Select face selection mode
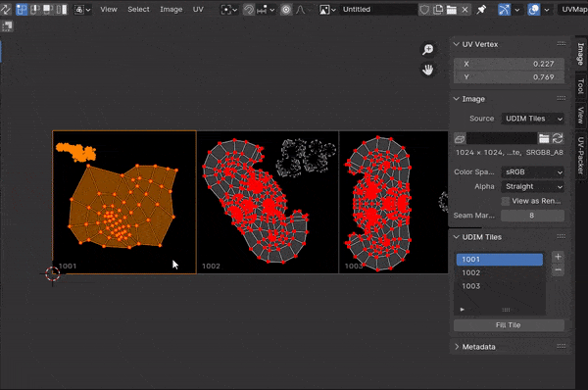 (48, 10)
